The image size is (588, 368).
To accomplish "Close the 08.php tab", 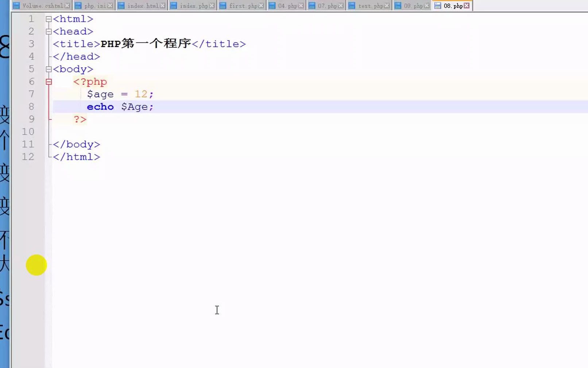I will click(x=467, y=6).
